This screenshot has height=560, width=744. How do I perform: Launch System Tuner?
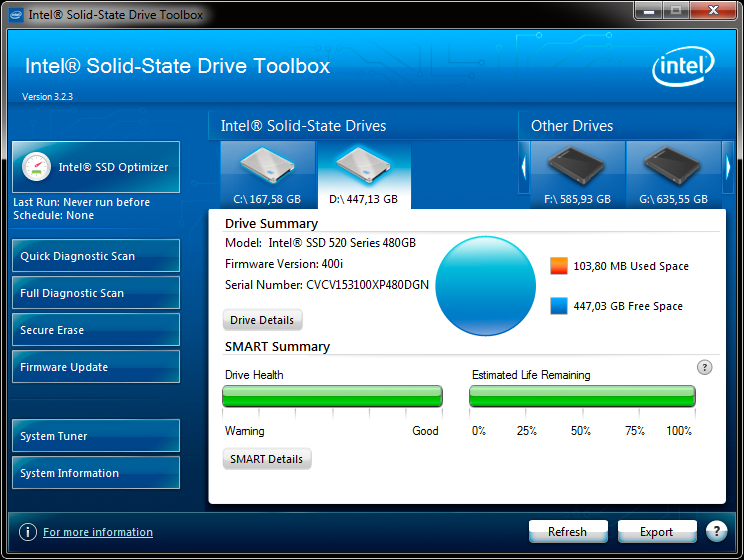pos(96,436)
